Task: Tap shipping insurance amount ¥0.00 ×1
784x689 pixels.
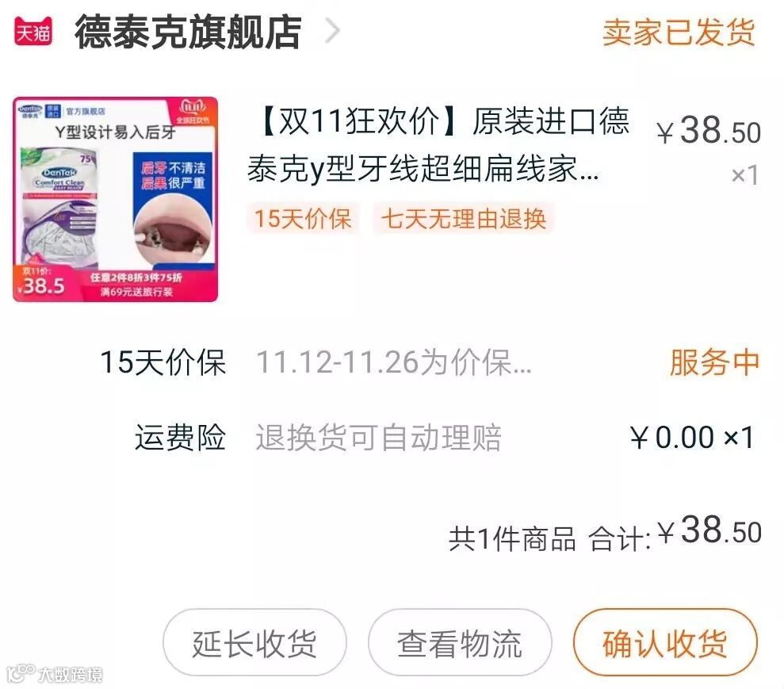Action: (x=692, y=437)
